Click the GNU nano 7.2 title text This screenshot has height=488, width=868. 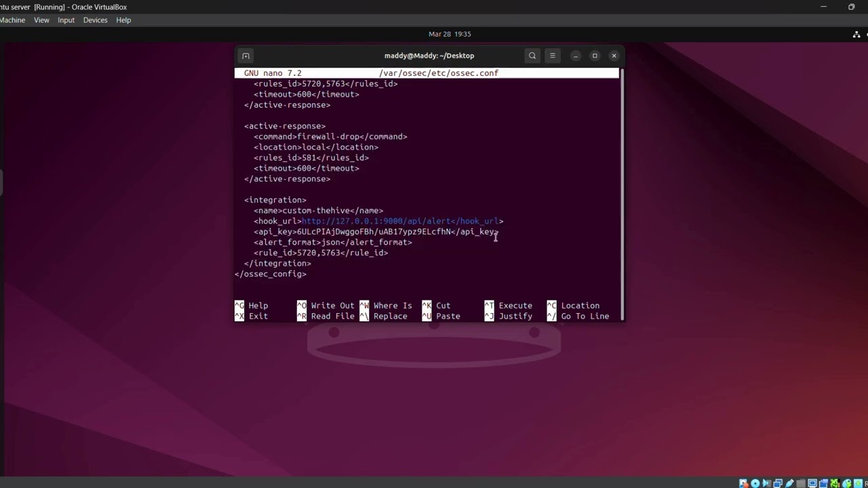click(273, 73)
